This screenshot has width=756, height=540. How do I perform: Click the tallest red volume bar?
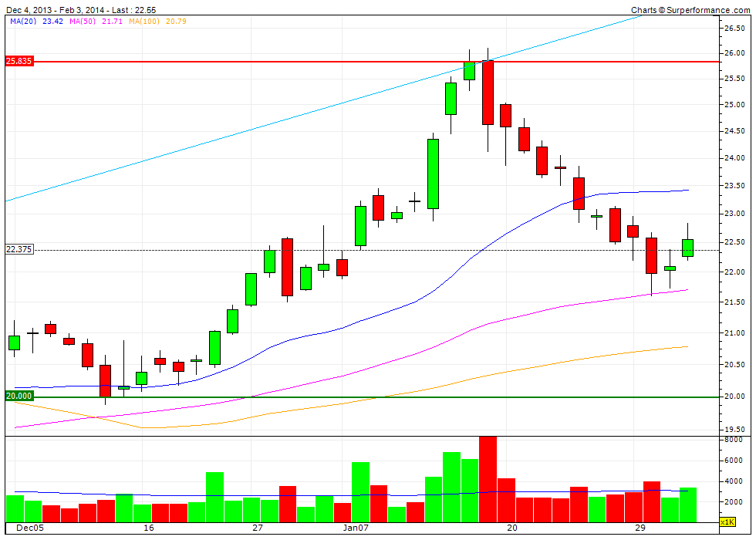tap(488, 479)
